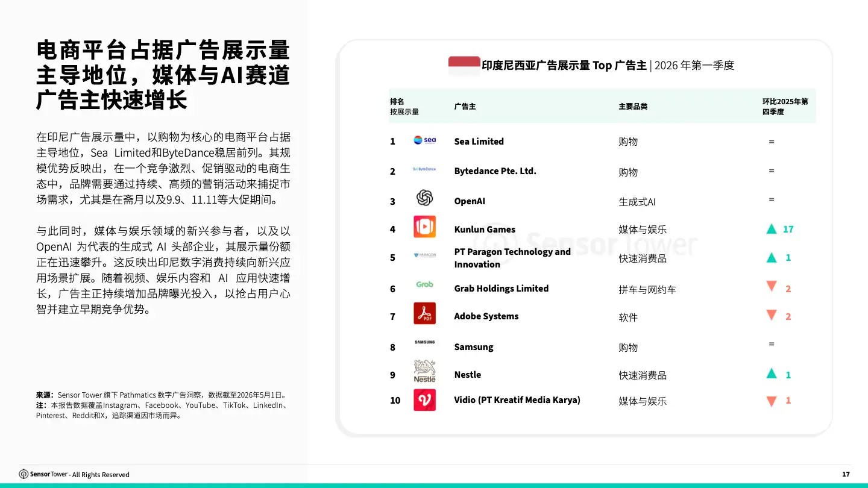
Task: Click the Sensor Tower footer logo
Action: pyautogui.click(x=43, y=474)
